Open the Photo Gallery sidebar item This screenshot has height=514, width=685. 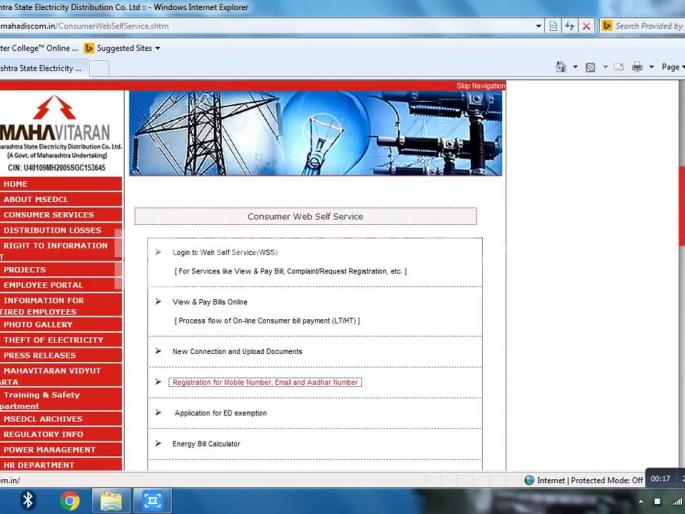pos(38,325)
